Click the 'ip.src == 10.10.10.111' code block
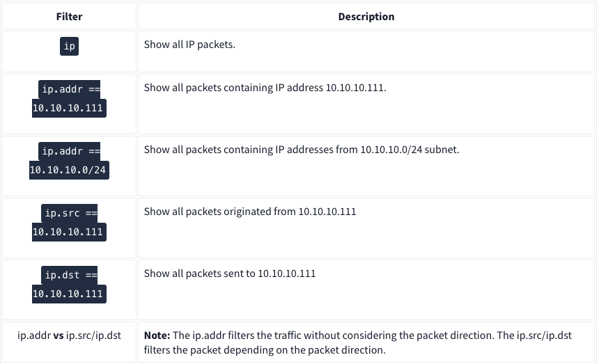Viewport: 599px width, 364px height. 69,223
